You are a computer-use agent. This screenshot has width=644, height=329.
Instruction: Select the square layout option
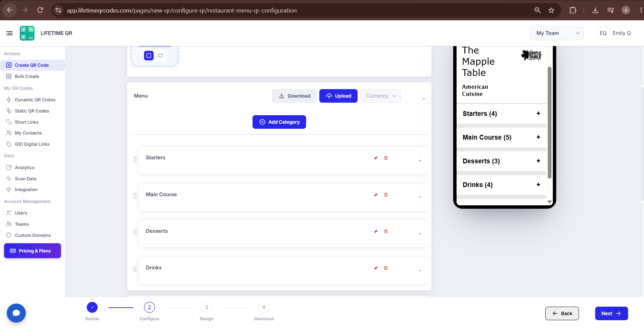[x=149, y=56]
